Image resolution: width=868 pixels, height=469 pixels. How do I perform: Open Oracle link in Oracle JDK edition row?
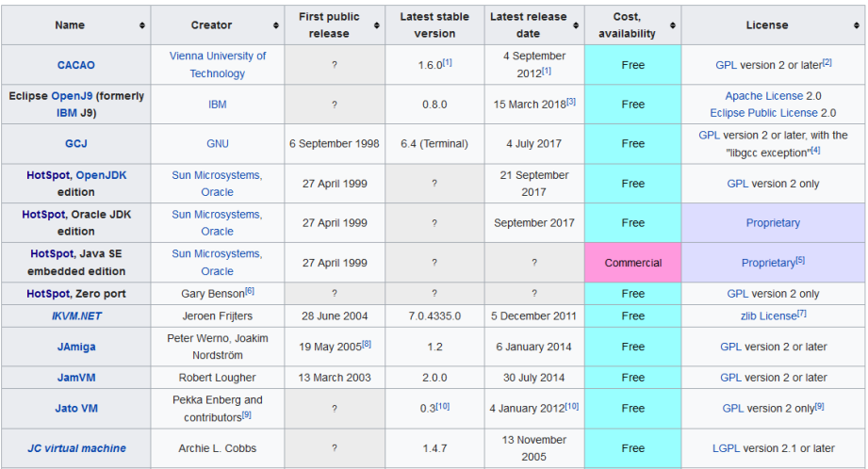pyautogui.click(x=217, y=232)
